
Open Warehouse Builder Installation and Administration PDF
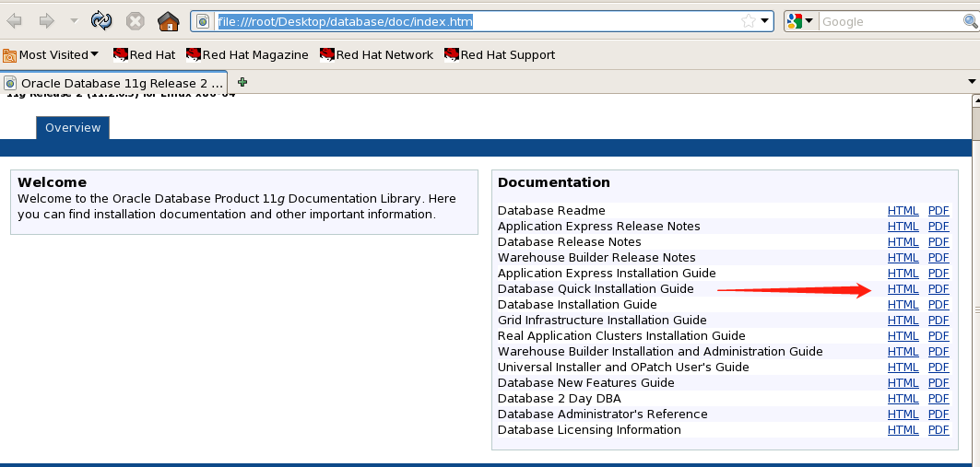pos(939,352)
